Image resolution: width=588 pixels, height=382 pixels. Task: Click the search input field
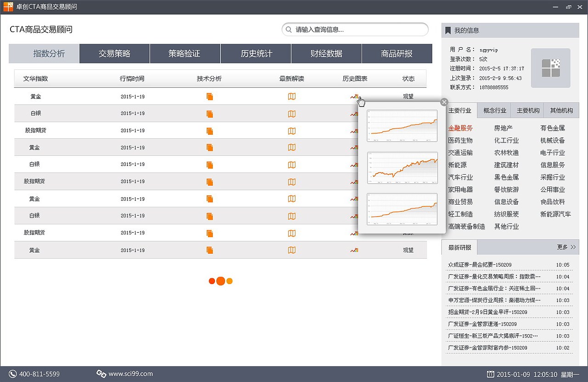[x=355, y=29]
